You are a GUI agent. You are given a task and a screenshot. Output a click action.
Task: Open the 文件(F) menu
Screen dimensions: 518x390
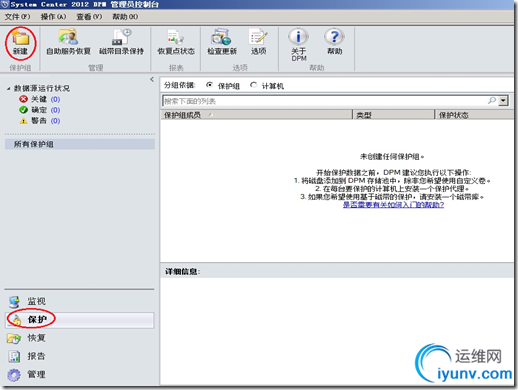[x=17, y=17]
